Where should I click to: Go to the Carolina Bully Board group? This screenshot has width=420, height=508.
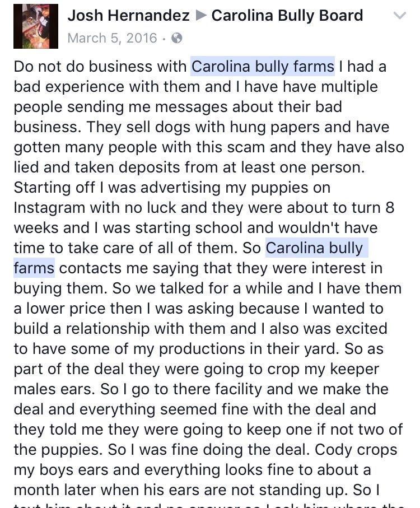(287, 15)
